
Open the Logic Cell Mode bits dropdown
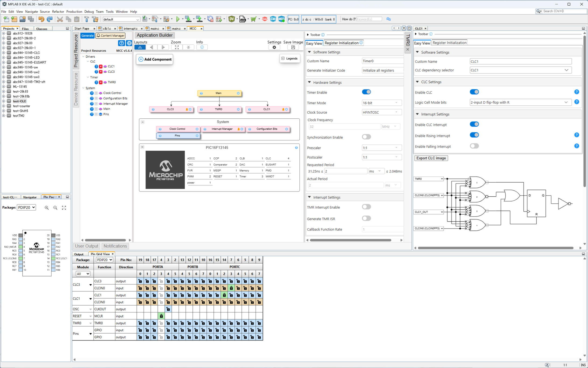(x=520, y=102)
